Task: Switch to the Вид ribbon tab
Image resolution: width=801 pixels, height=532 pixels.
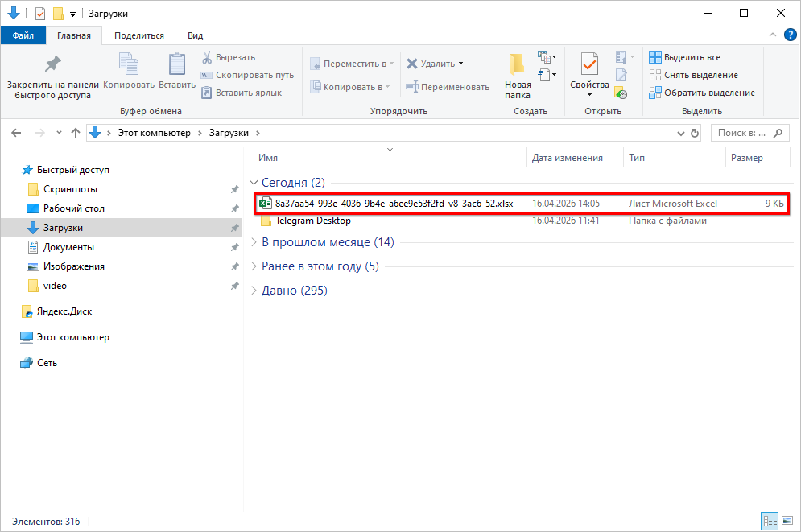Action: point(195,35)
